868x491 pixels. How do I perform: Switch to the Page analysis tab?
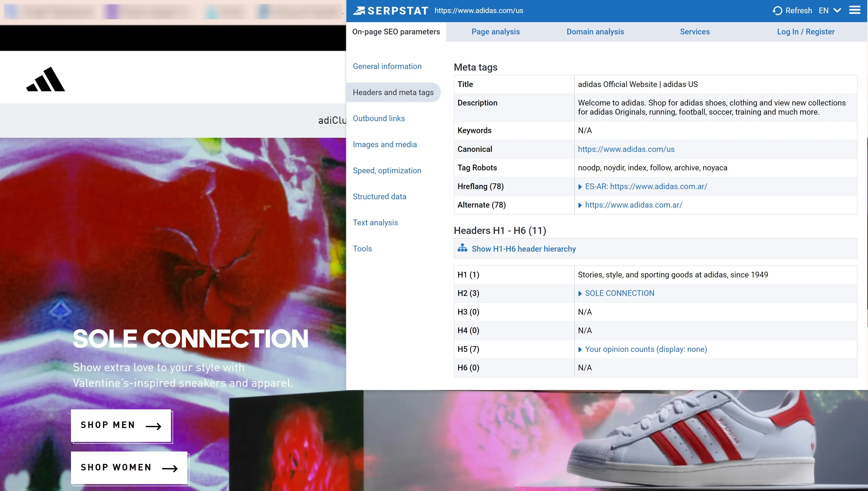point(496,32)
